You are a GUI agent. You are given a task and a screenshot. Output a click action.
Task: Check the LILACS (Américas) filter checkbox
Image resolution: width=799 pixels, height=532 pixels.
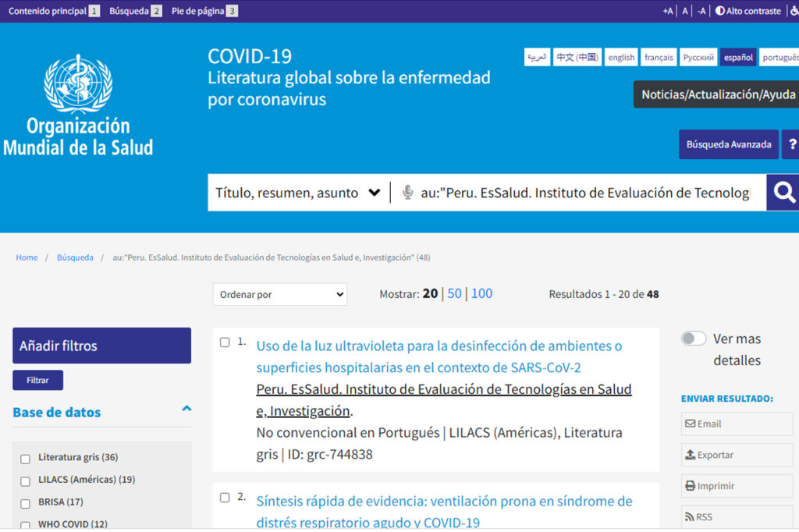tap(25, 481)
